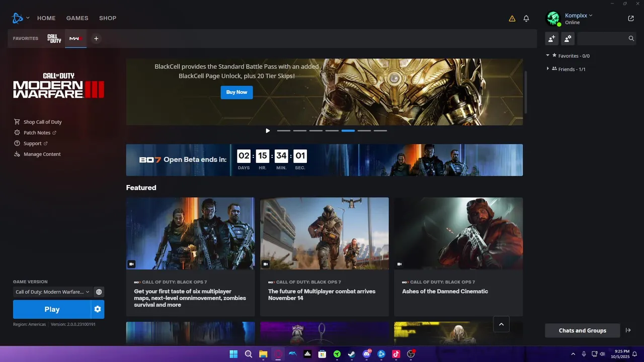644x362 pixels.
Task: Click the Buy Now button
Action: point(236,92)
